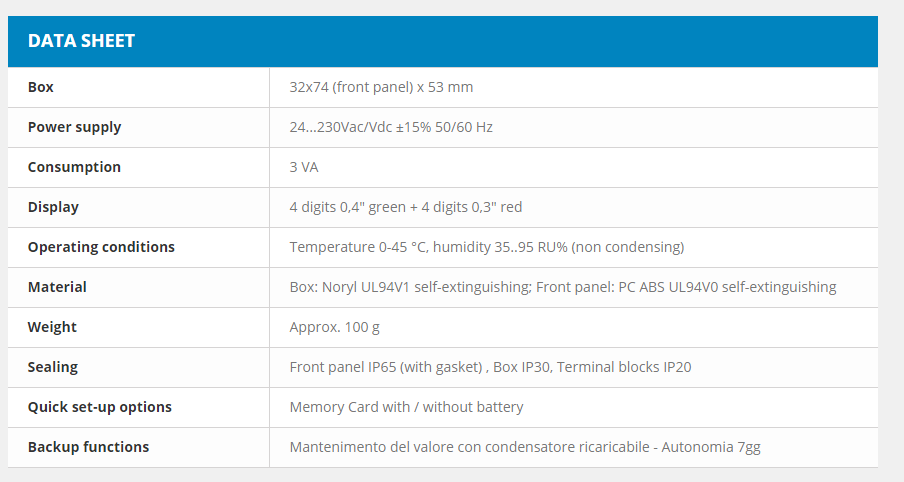
Task: Click the Memory Card with / without battery text
Action: (406, 407)
